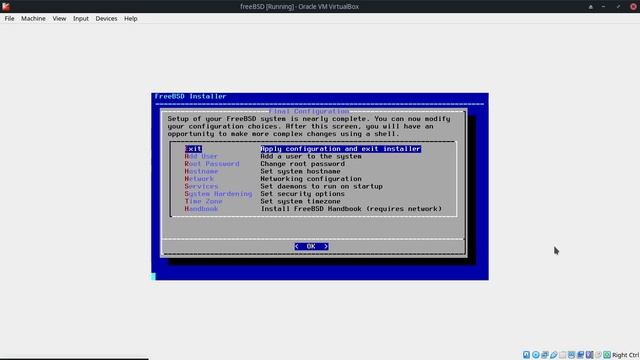Click the 'Right Ctrl' host key label
Screen dimensions: 640x360
625,355
